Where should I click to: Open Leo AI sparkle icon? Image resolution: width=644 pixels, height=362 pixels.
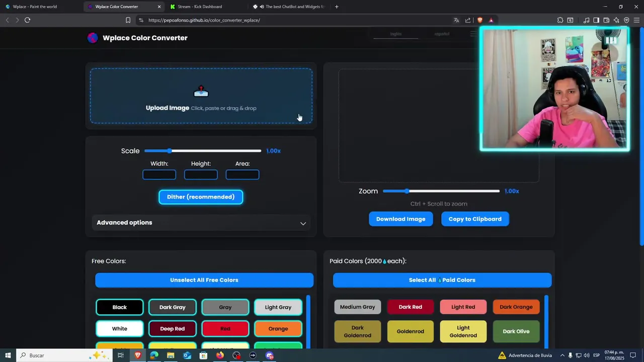tap(616, 20)
